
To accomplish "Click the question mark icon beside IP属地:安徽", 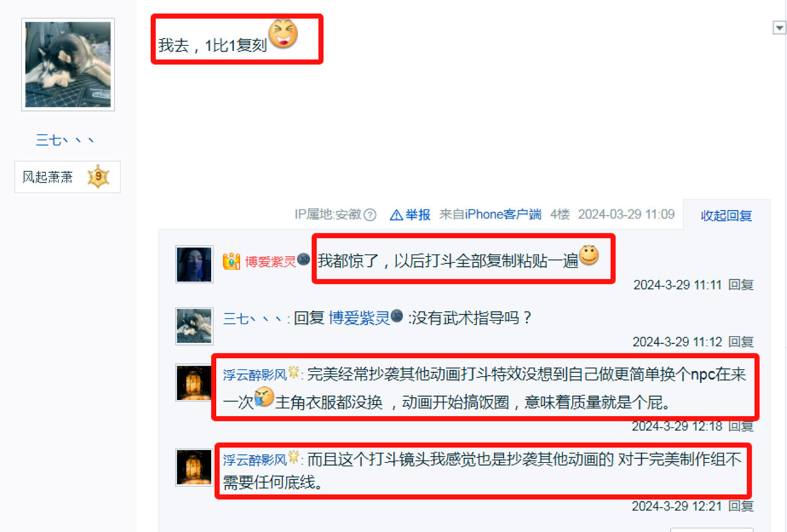I will (x=370, y=215).
